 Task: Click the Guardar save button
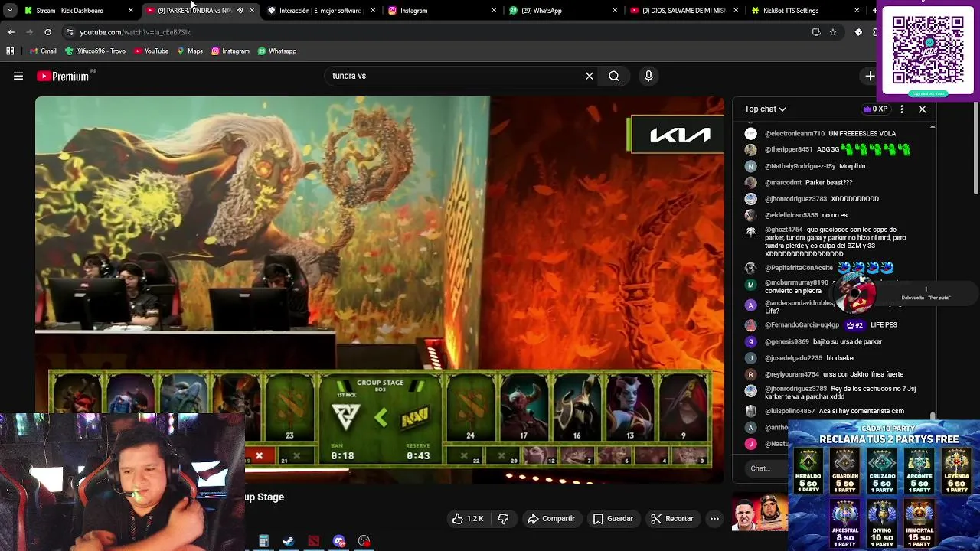[x=613, y=518]
